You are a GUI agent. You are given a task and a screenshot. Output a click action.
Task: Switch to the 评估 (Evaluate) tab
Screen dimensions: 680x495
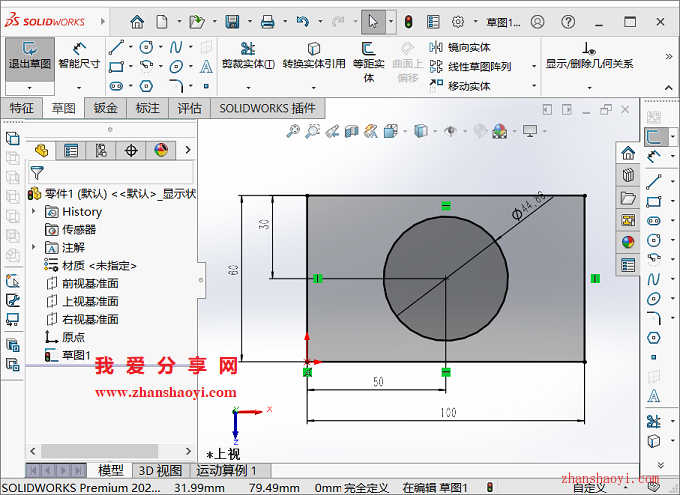tap(190, 108)
